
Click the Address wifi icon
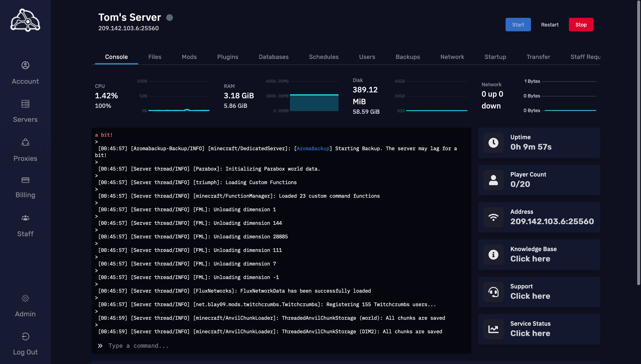pyautogui.click(x=493, y=217)
